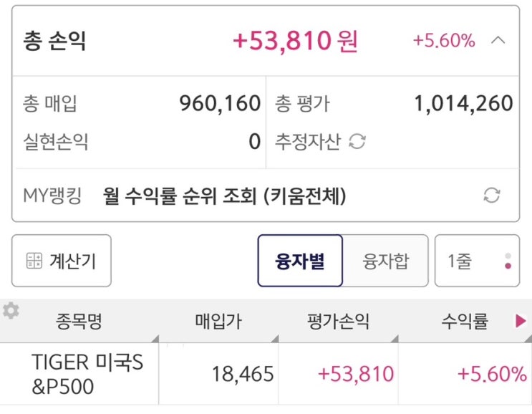Screen dimensions: 532x414
Task: Sort by the 종목명 column header
Action: point(79,322)
